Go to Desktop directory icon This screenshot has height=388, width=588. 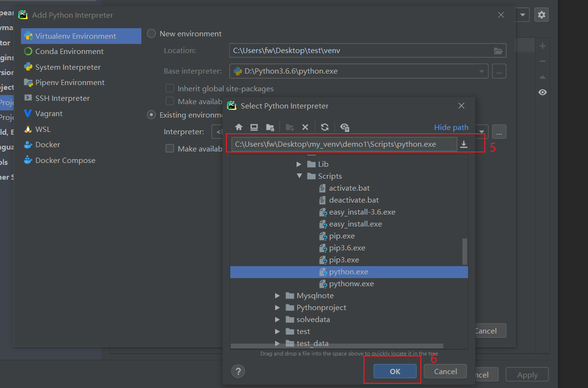pos(254,127)
